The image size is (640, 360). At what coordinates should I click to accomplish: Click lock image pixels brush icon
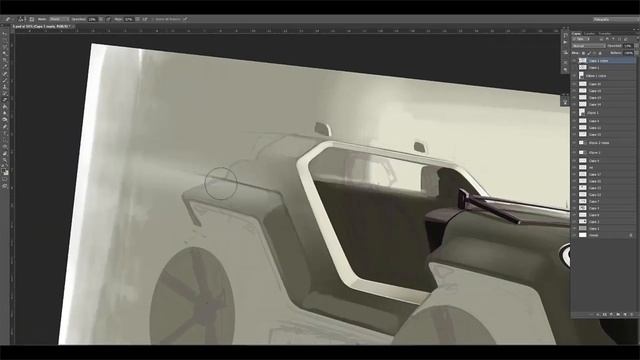[x=589, y=53]
